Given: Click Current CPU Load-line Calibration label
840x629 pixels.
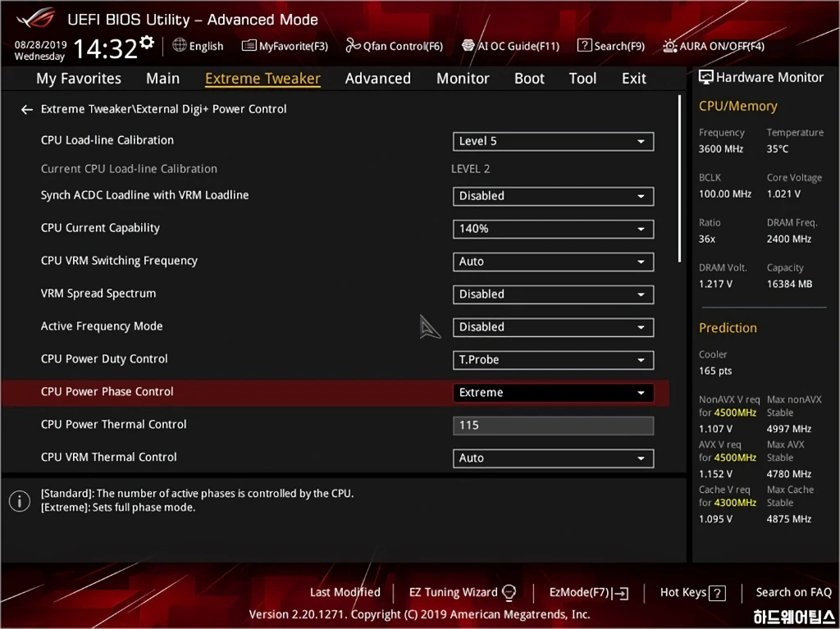Looking at the screenshot, I should pyautogui.click(x=129, y=169).
